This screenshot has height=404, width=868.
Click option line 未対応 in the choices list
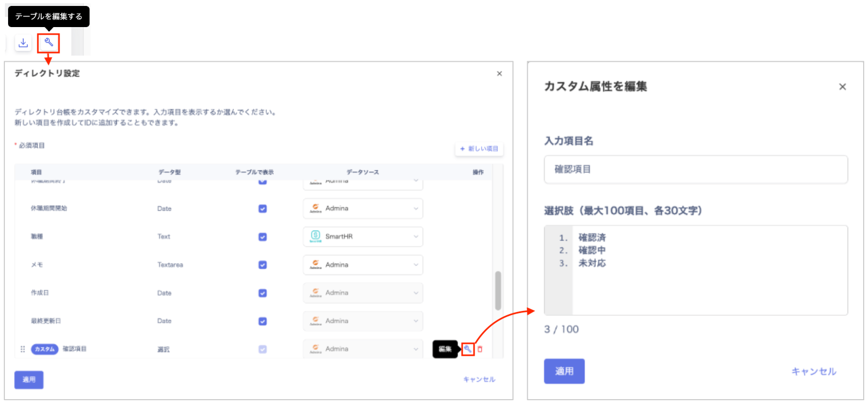[592, 263]
